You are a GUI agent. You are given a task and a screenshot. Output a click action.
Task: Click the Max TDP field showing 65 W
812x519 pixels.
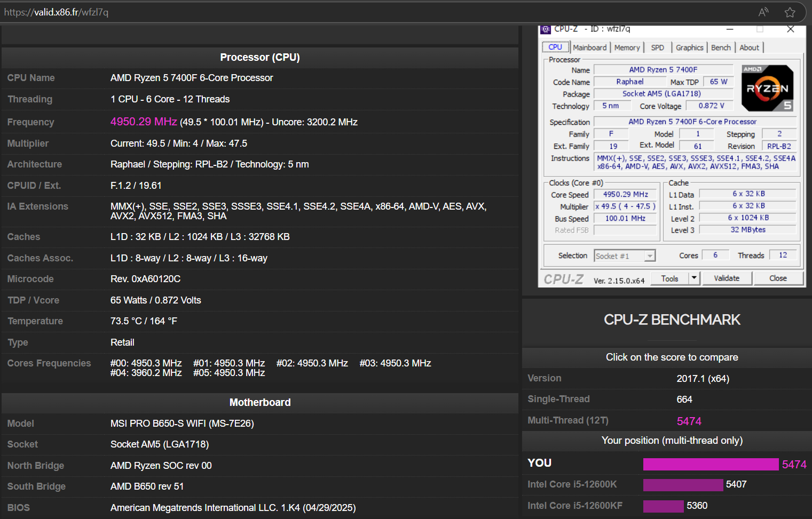point(719,82)
